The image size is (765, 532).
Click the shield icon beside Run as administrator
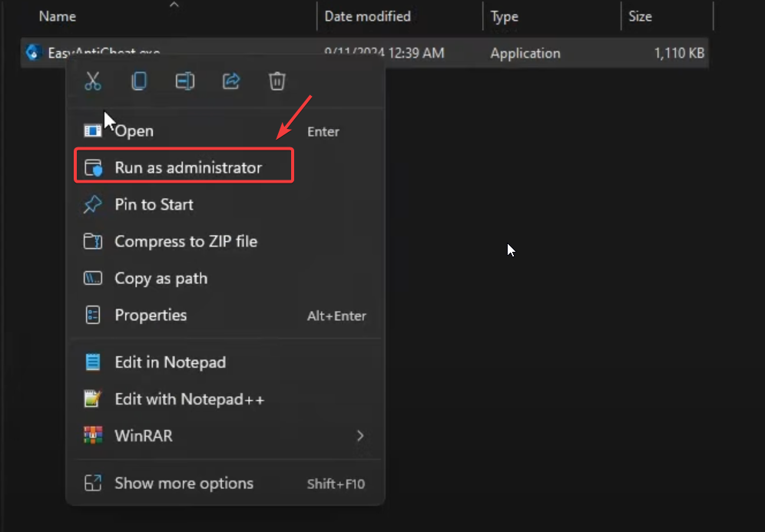coord(92,165)
